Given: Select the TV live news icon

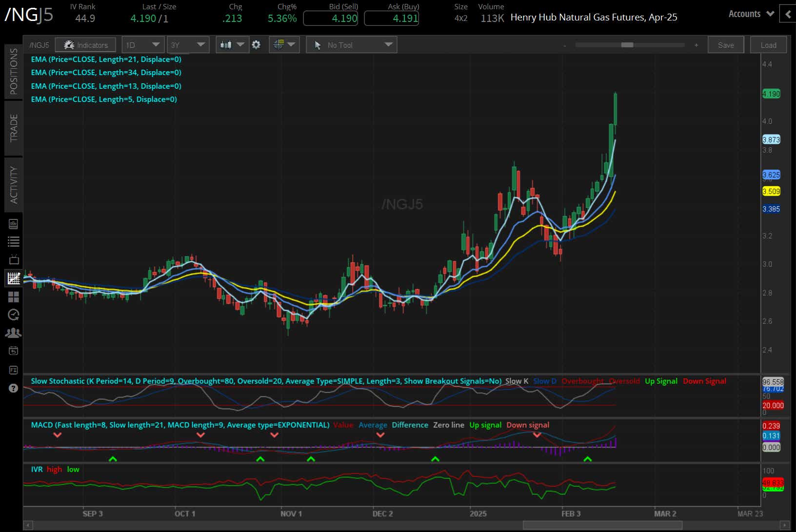Looking at the screenshot, I should 13,259.
